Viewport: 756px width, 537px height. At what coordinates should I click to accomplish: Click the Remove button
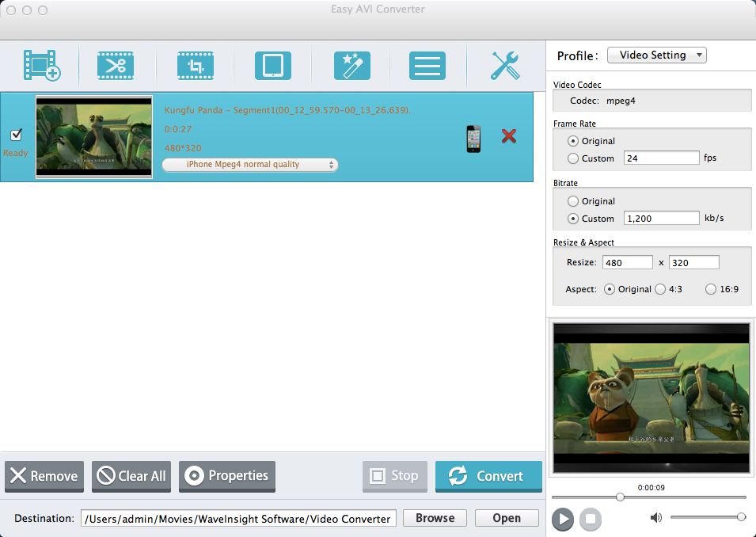[x=44, y=476]
